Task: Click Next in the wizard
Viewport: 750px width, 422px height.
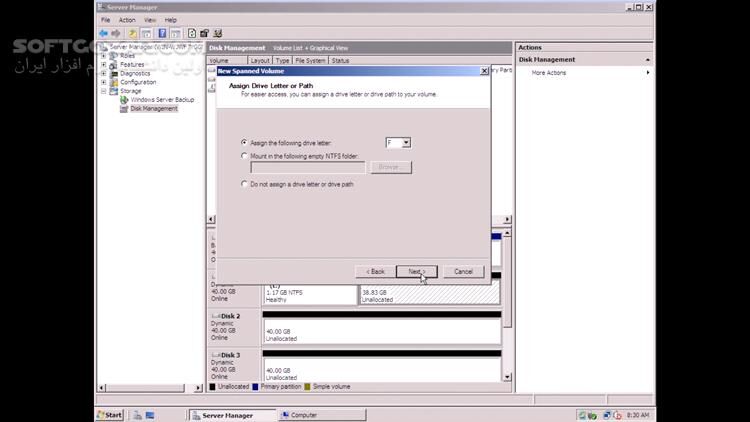Action: (416, 271)
